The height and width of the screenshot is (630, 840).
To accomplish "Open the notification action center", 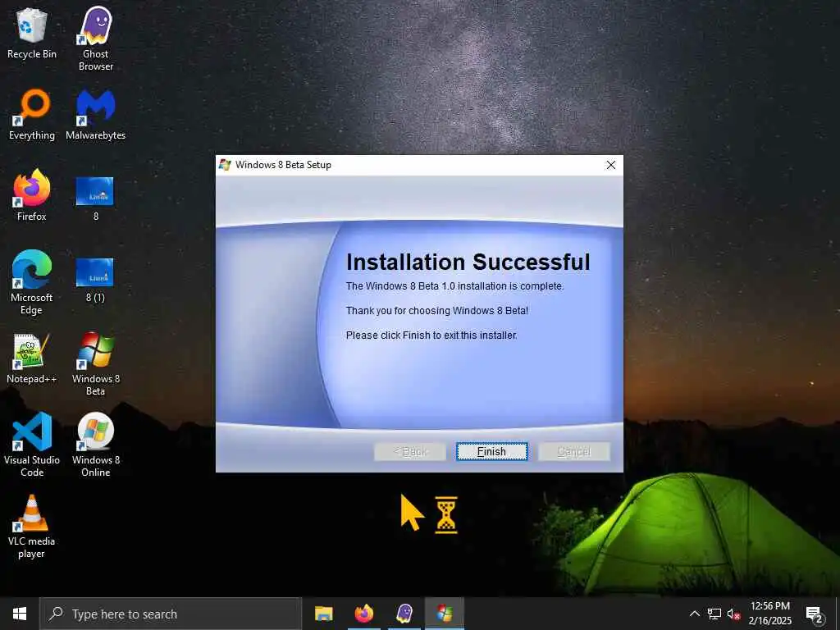I will pyautogui.click(x=814, y=614).
